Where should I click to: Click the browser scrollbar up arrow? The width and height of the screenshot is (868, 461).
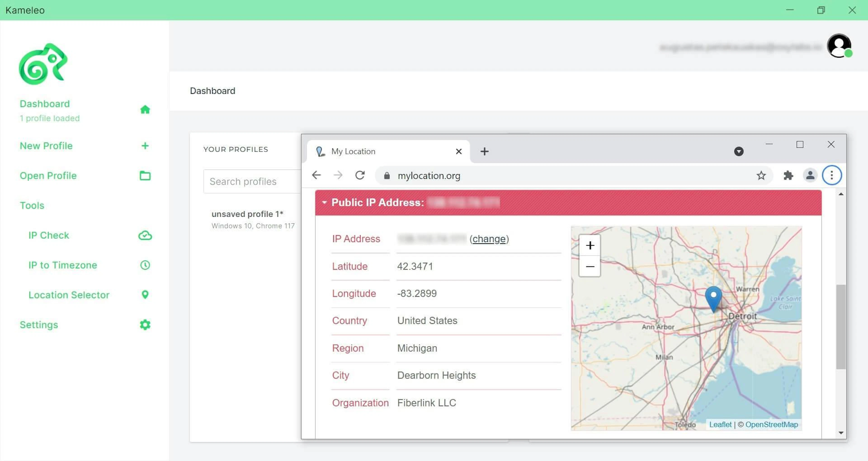tap(841, 194)
